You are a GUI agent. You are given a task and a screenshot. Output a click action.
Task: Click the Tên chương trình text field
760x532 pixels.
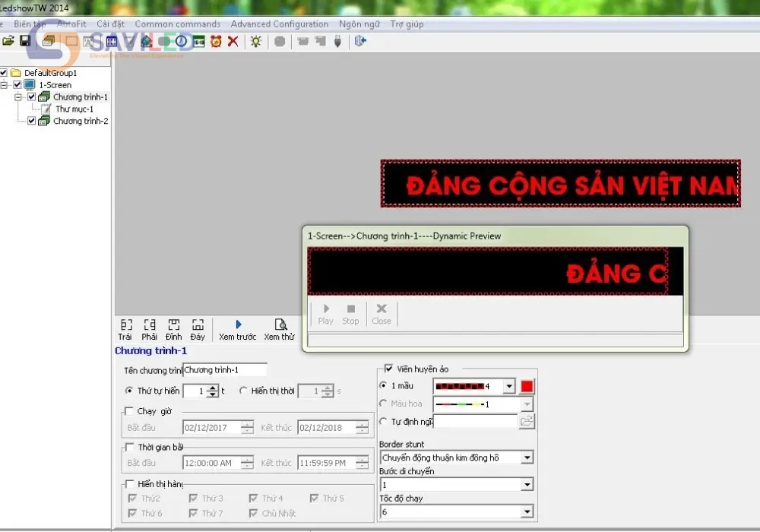(x=225, y=370)
